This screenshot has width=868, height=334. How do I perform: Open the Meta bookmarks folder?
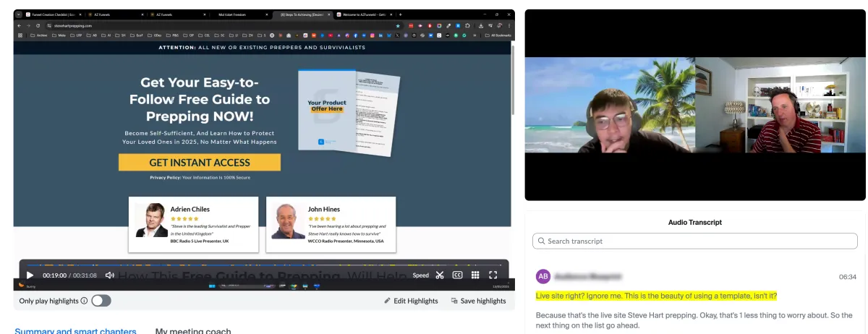point(61,35)
